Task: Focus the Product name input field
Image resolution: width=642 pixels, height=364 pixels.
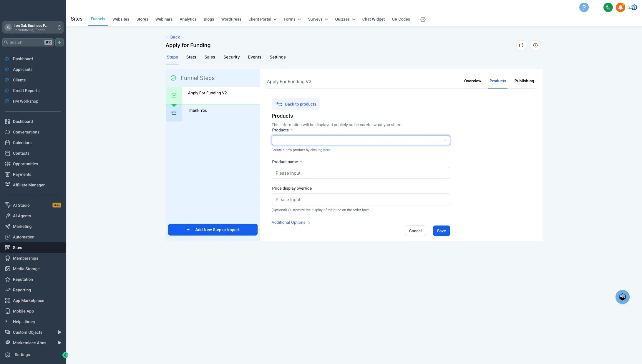Action: click(361, 173)
